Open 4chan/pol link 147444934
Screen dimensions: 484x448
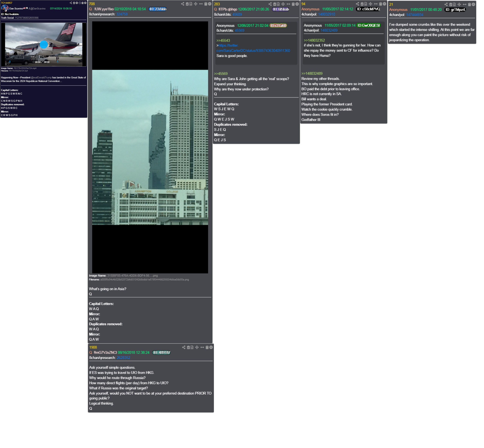pyautogui.click(x=415, y=15)
